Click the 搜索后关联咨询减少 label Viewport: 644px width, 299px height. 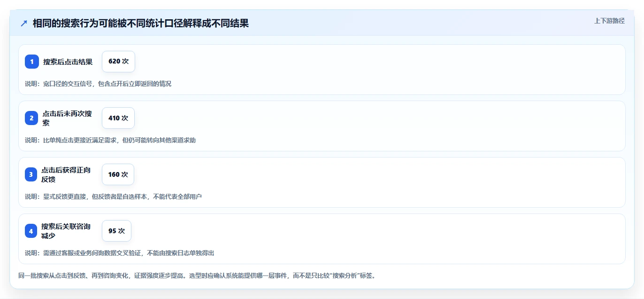click(x=66, y=231)
